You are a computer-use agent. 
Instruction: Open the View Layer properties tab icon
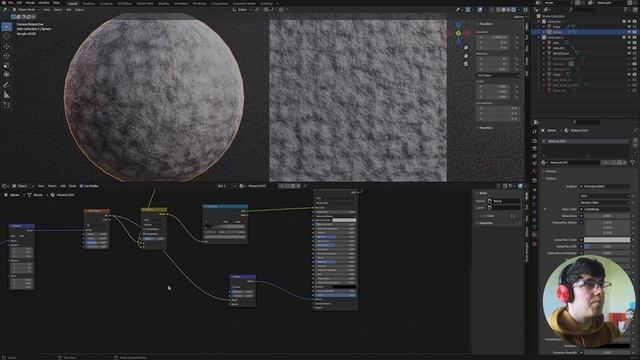[x=535, y=156]
